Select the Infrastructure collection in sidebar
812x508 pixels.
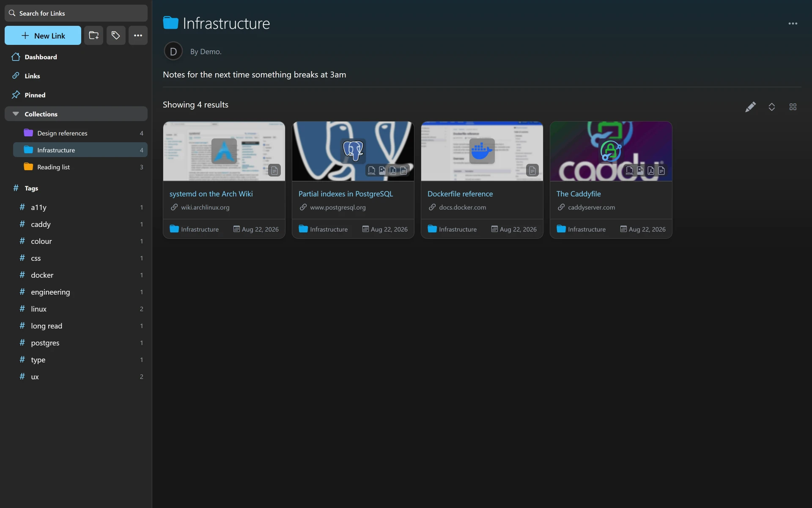tap(80, 150)
